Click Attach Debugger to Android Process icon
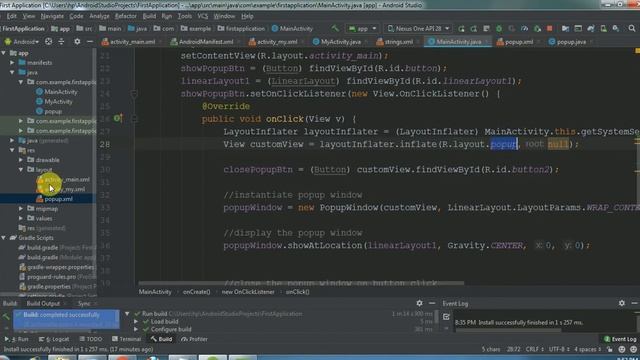Screen dimensions: 640x360 coord(537,29)
